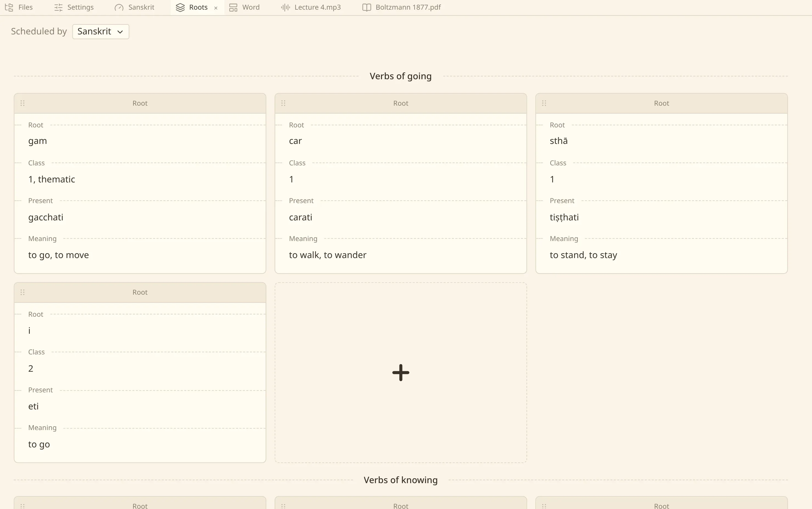Click the drag handle on the sthā card
Viewport: 812px width, 509px height.
(544, 103)
